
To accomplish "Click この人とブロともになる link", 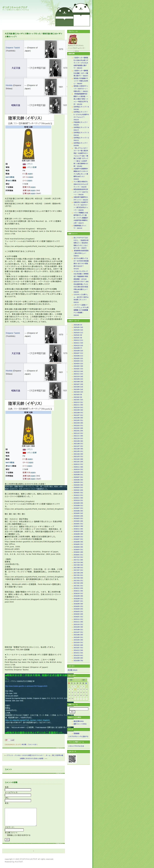I will point(76,746).
